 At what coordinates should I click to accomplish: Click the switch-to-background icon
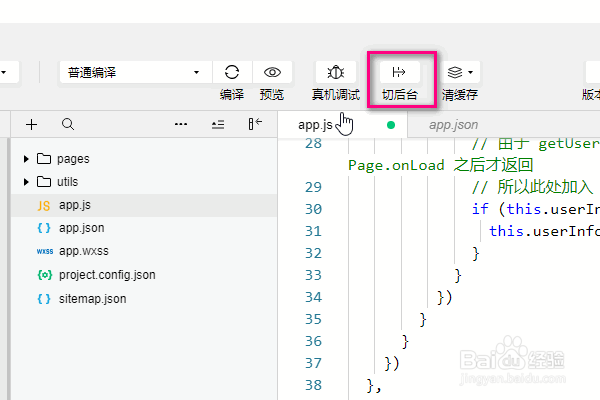[x=399, y=72]
